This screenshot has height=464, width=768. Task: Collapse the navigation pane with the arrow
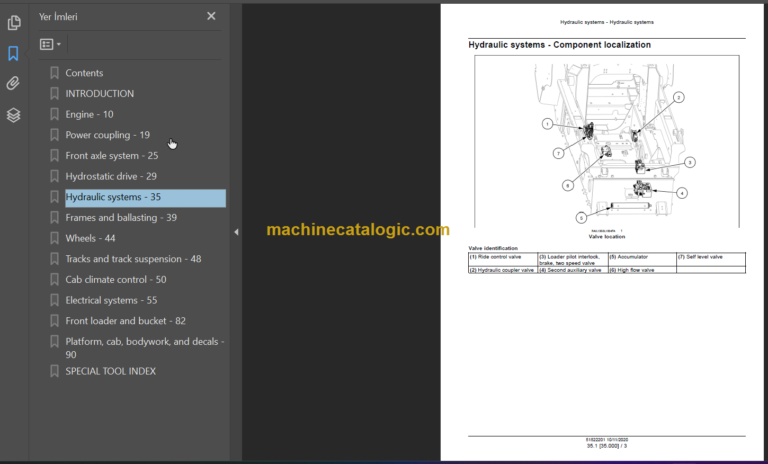[236, 232]
